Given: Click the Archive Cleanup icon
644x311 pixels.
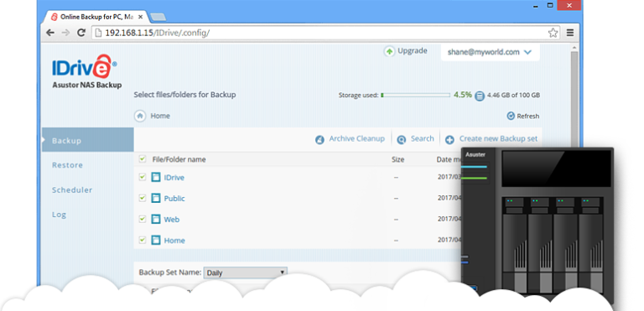Looking at the screenshot, I should pos(319,140).
